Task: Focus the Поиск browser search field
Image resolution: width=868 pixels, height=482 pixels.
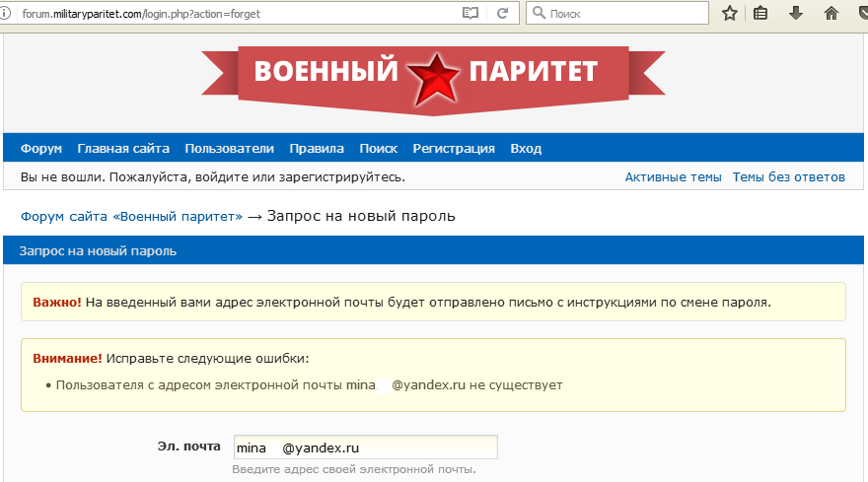Action: coord(617,13)
